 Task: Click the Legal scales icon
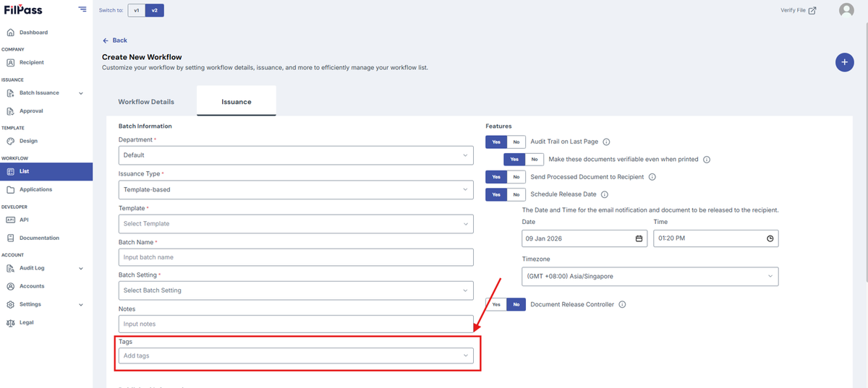coord(10,323)
